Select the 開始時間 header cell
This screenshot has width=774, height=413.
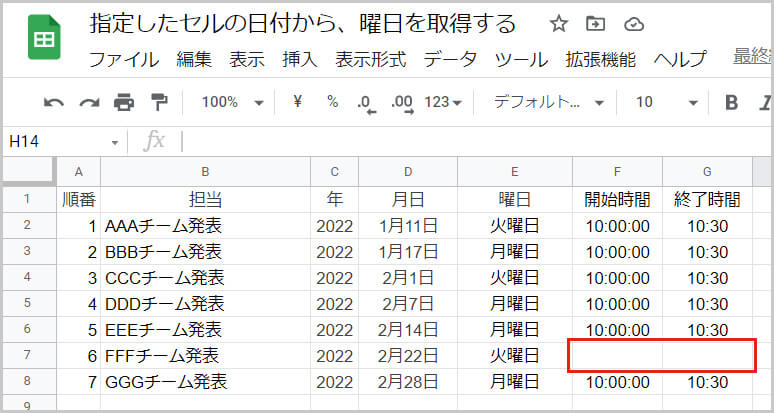pyautogui.click(x=618, y=200)
